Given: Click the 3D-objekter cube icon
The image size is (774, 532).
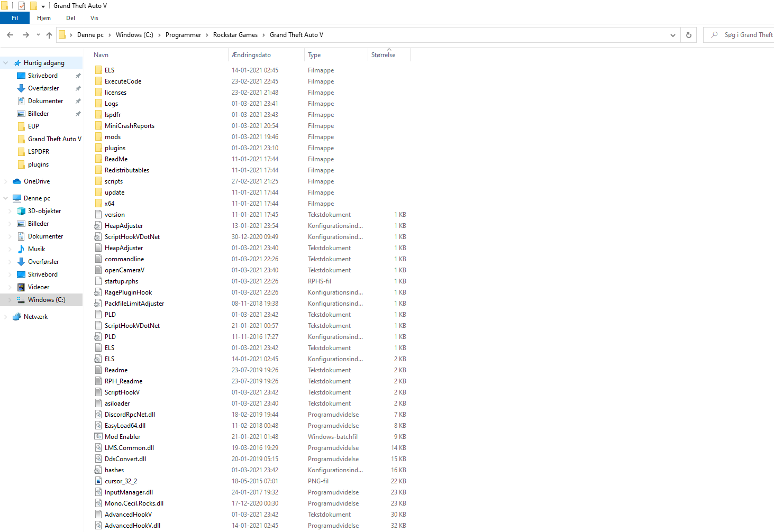Looking at the screenshot, I should [x=21, y=211].
